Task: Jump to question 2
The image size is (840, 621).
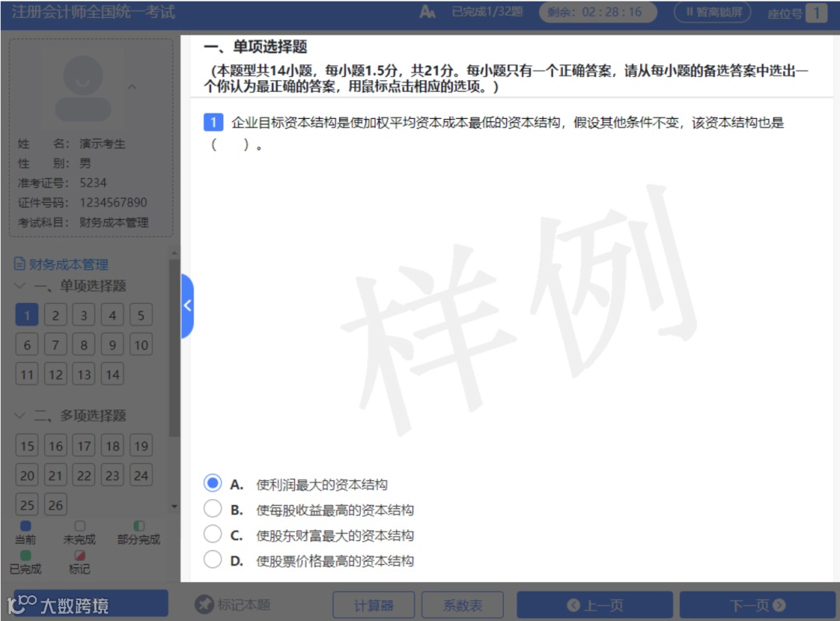Action: (x=55, y=315)
